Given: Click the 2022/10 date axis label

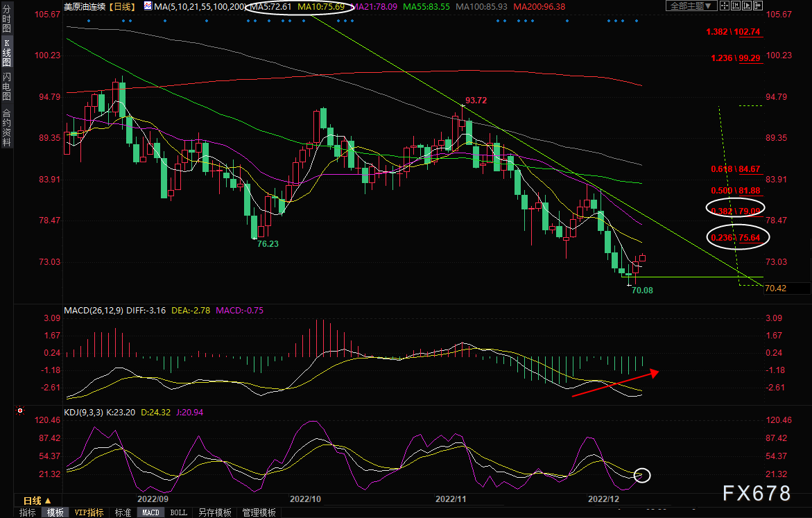Looking at the screenshot, I should point(305,499).
